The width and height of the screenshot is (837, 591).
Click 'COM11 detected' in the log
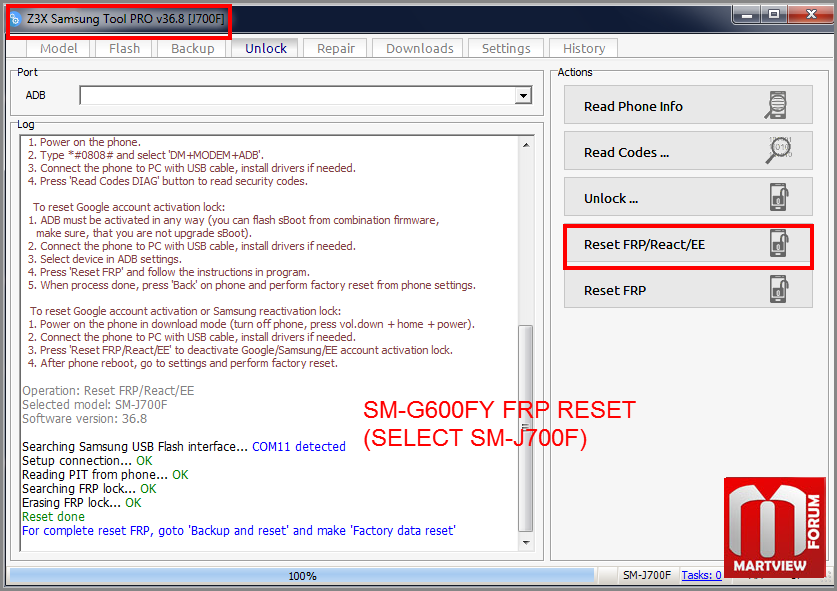tap(298, 446)
